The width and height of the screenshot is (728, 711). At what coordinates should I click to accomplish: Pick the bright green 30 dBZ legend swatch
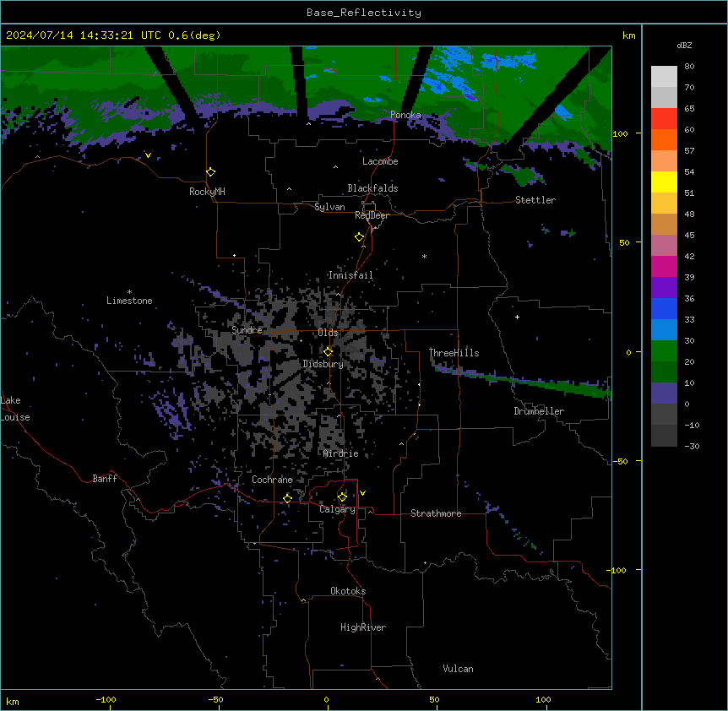pos(664,351)
